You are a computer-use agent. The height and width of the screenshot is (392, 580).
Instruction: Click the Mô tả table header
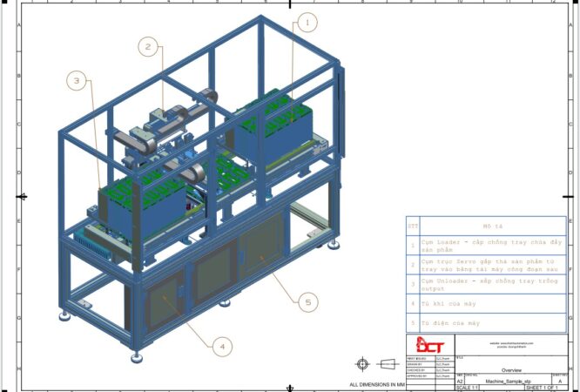point(492,226)
